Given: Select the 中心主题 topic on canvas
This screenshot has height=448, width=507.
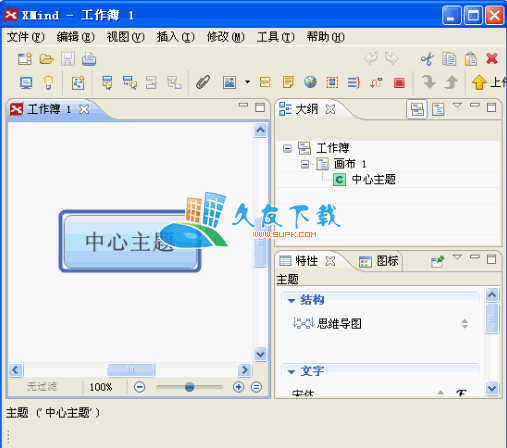Looking at the screenshot, I should coord(130,241).
